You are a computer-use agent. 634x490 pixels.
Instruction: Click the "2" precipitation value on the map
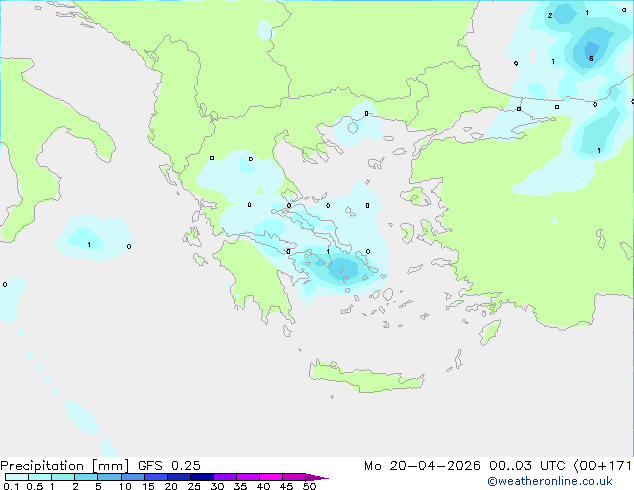pyautogui.click(x=550, y=16)
